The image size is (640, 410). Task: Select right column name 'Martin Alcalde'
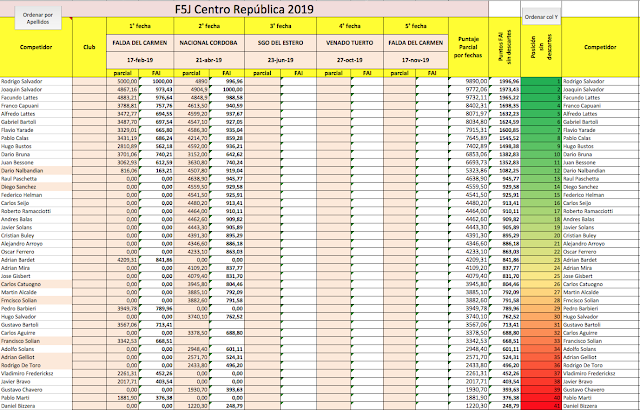pyautogui.click(x=580, y=293)
